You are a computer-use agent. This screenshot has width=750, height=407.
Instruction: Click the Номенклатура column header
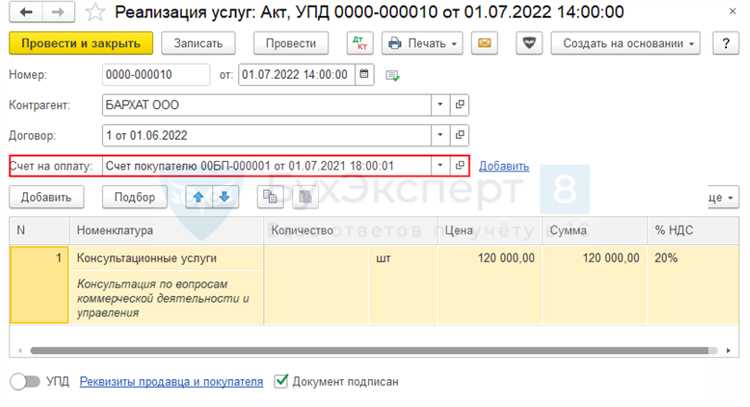click(166, 231)
